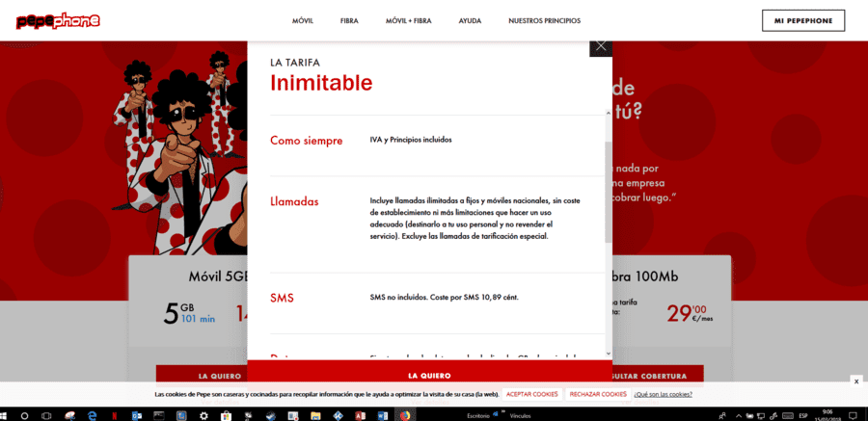Open Outlook from the taskbar
Viewport: 868px width, 421px height.
click(137, 415)
